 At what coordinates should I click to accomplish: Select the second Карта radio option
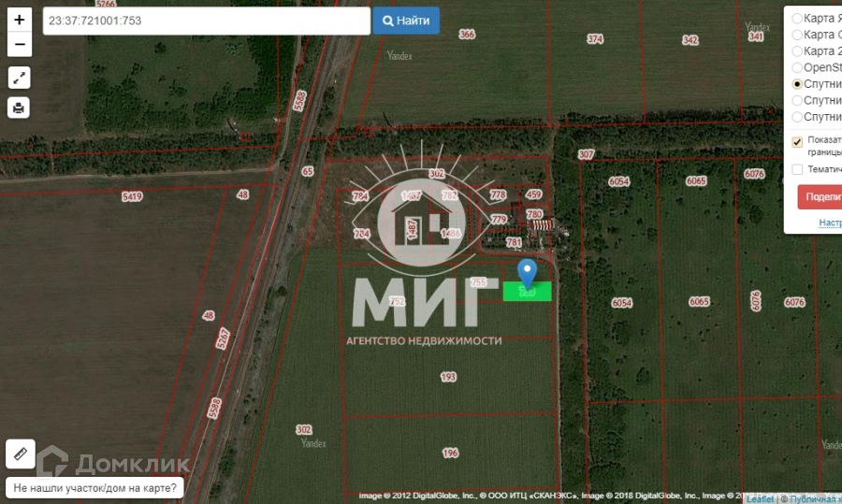coord(797,35)
